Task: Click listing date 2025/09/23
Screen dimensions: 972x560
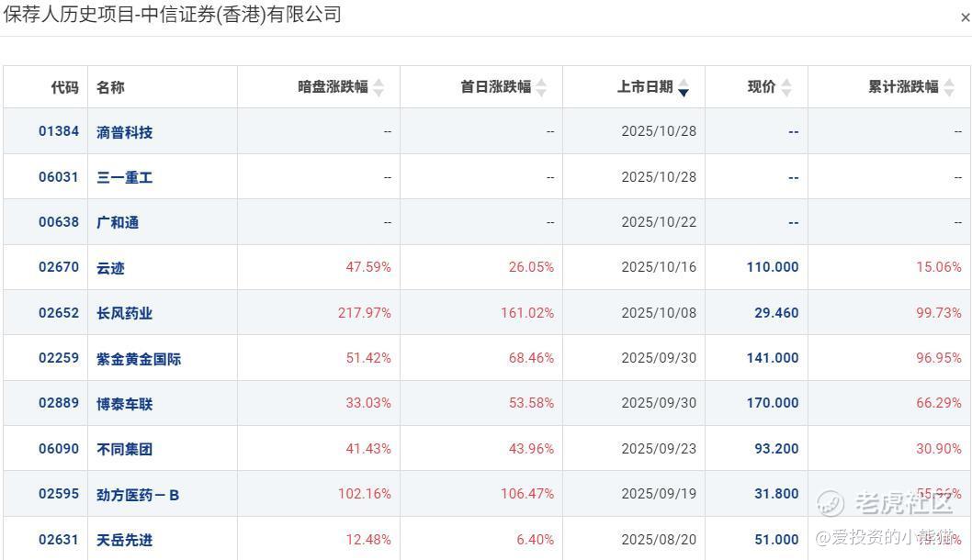Action: coord(659,449)
